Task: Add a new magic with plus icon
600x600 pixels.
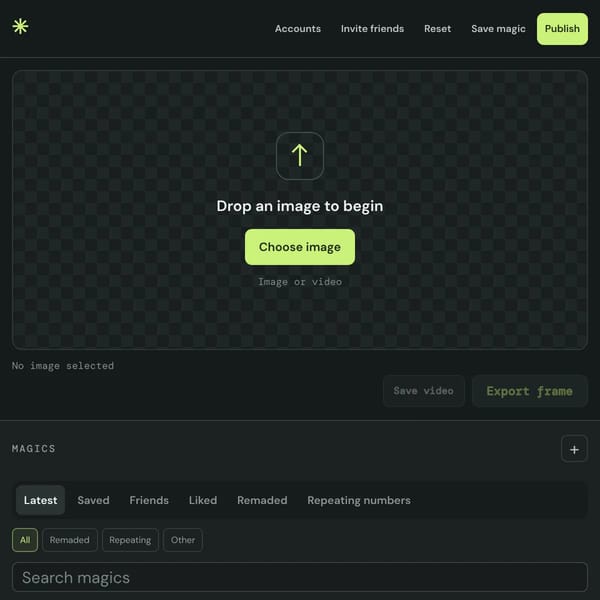Action: pos(574,448)
